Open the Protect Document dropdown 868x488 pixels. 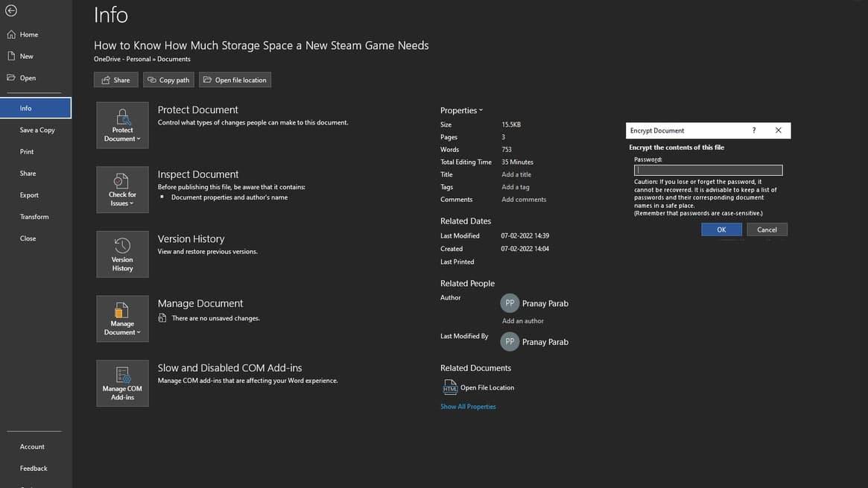[x=122, y=125]
